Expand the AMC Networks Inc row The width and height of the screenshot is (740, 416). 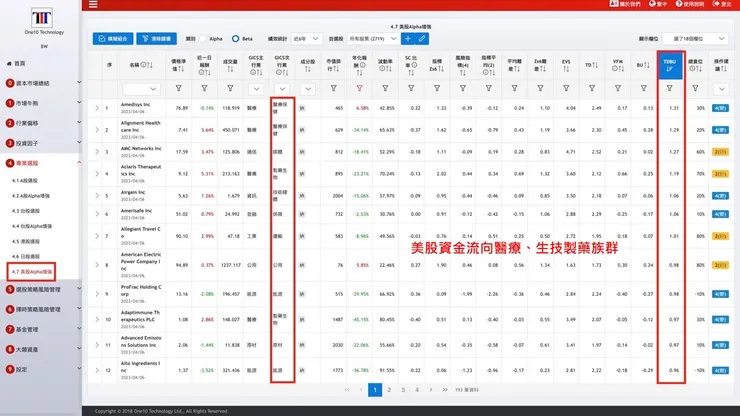click(97, 152)
